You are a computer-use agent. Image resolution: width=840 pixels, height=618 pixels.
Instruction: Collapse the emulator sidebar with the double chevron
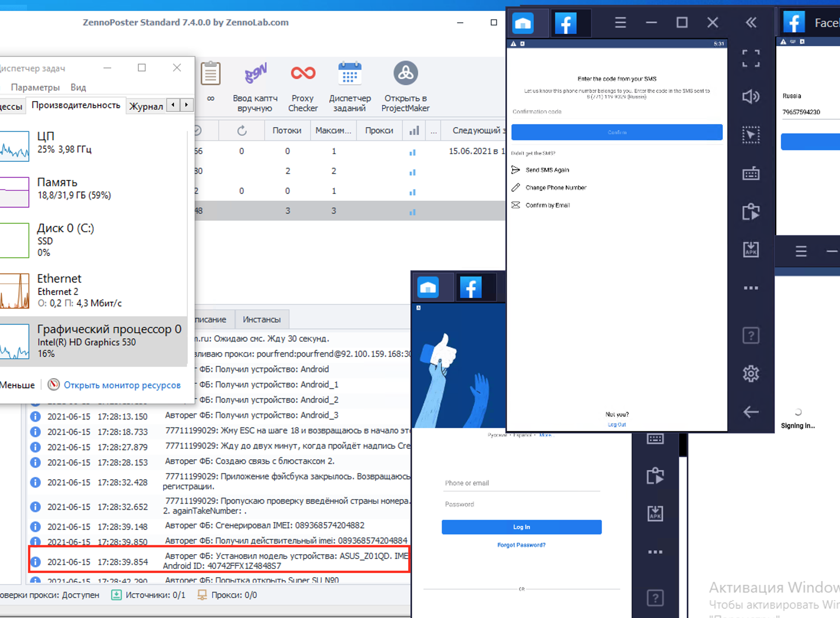[x=751, y=23]
